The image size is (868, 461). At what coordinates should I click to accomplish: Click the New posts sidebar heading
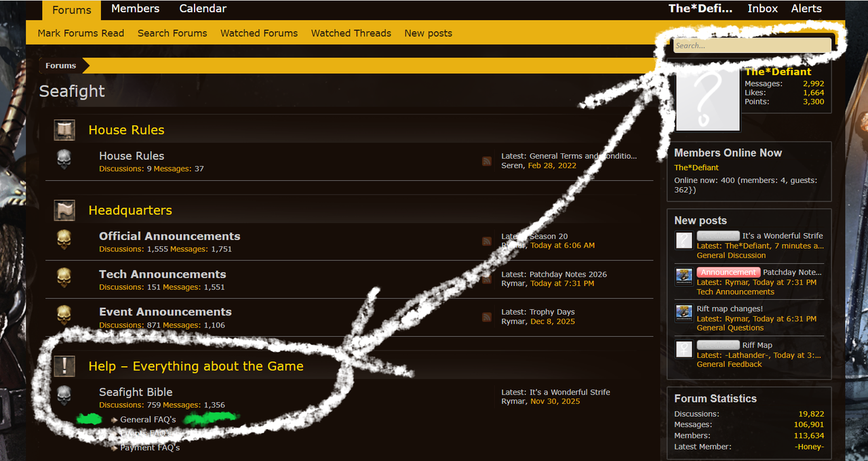[701, 220]
